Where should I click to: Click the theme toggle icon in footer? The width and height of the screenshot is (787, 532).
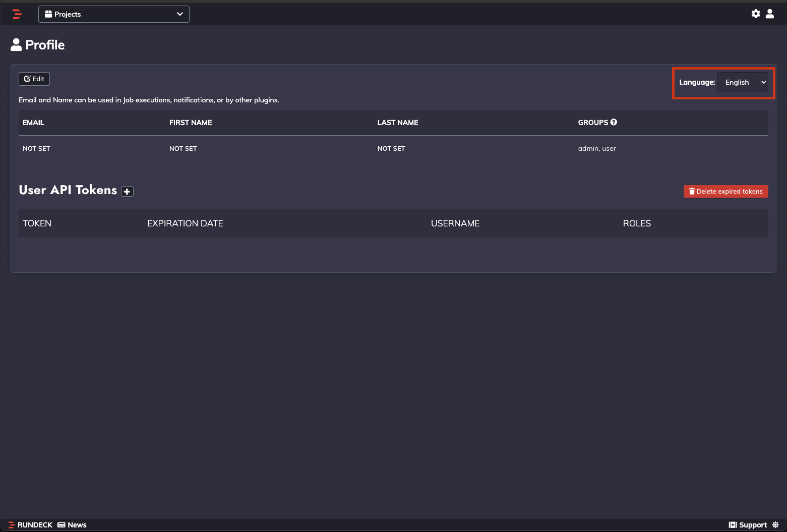[x=775, y=525]
